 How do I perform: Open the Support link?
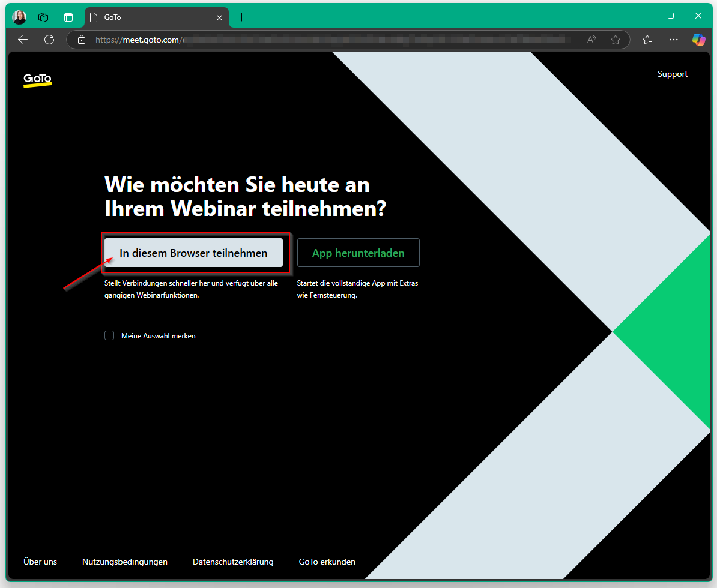tap(672, 74)
